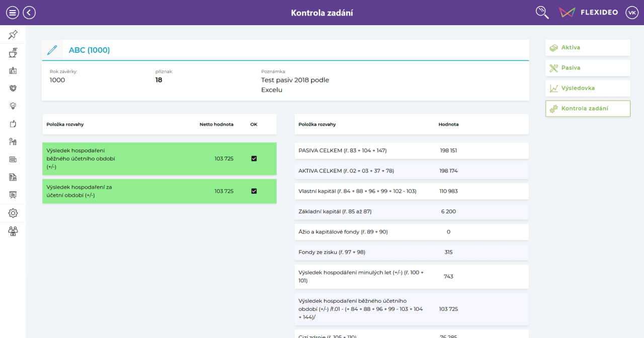Screen dimensions: 644x338
Task: Click the money icon on Aktiva
Action: [x=554, y=48]
